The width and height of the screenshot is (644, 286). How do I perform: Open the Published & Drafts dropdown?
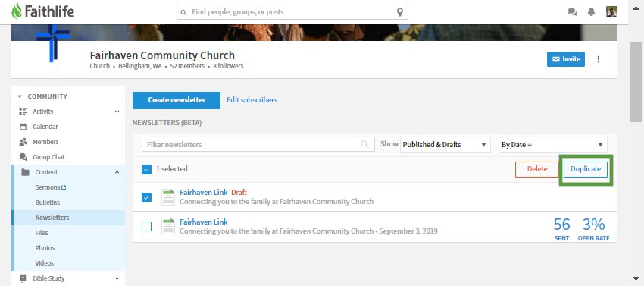pyautogui.click(x=445, y=145)
